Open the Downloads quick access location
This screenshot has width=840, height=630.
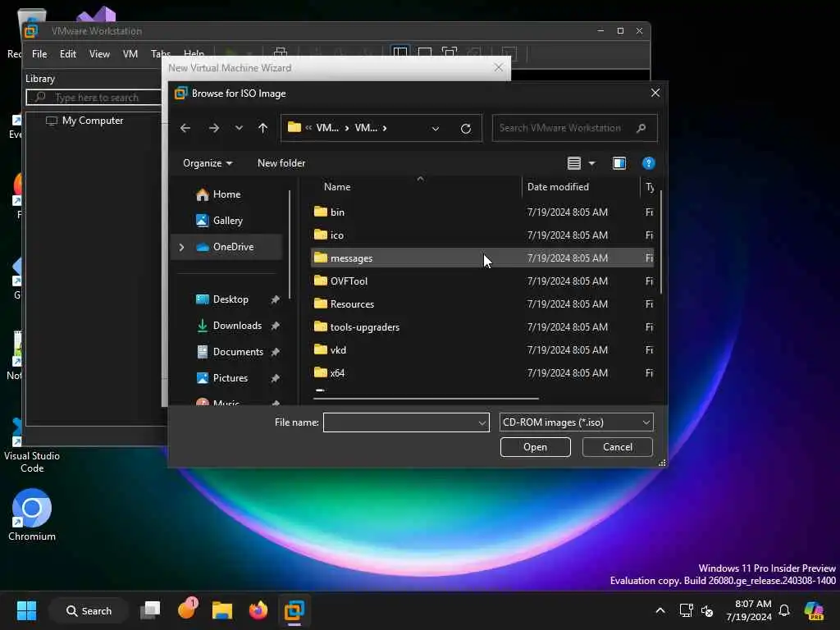point(237,326)
